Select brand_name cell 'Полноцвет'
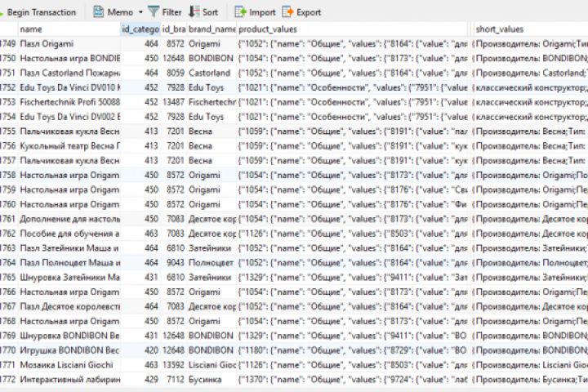Viewport: 588px width, 392px height. coord(212,263)
